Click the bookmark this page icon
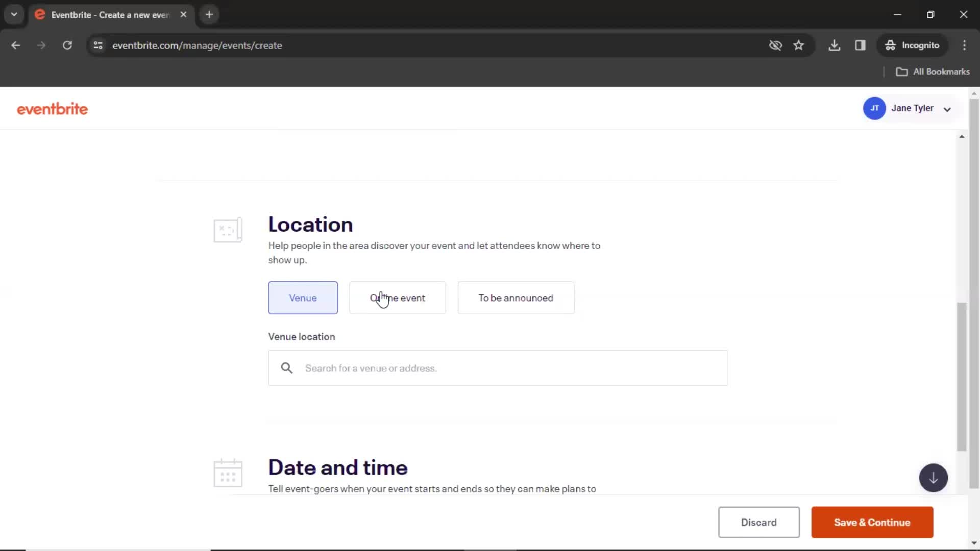Image resolution: width=980 pixels, height=551 pixels. 799,45
